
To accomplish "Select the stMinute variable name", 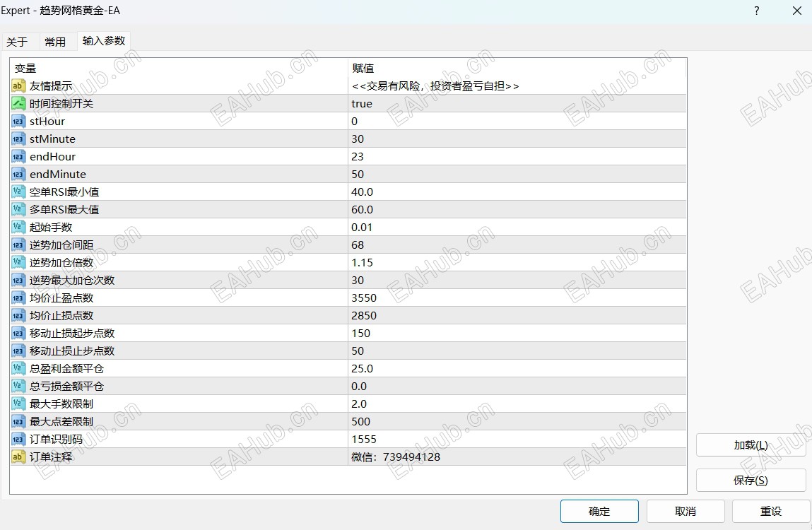I will [x=52, y=139].
